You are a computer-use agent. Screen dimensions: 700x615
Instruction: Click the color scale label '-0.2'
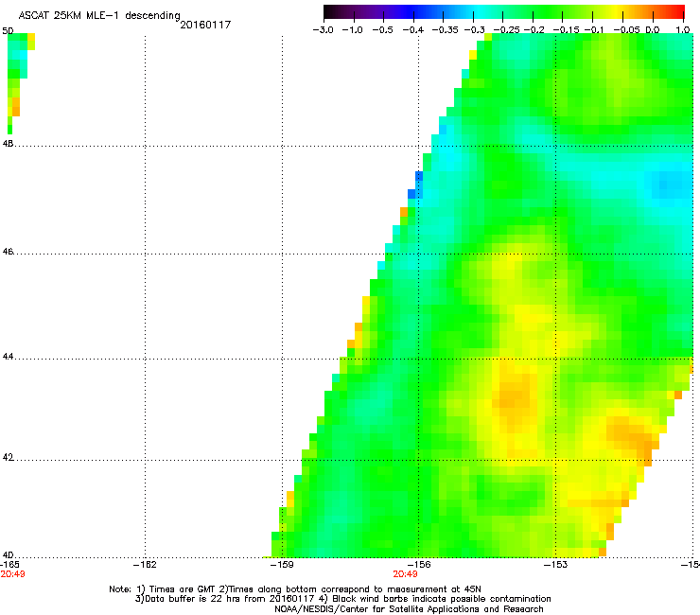[534, 30]
